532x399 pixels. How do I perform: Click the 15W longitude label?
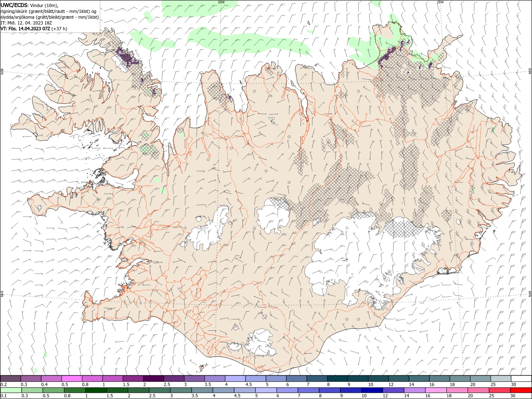pos(440,2)
